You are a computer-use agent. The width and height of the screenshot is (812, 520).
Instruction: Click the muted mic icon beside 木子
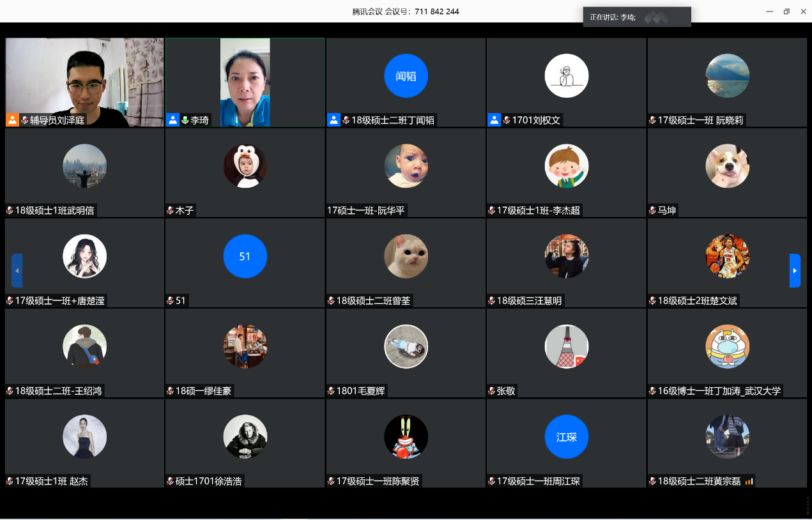tap(171, 210)
